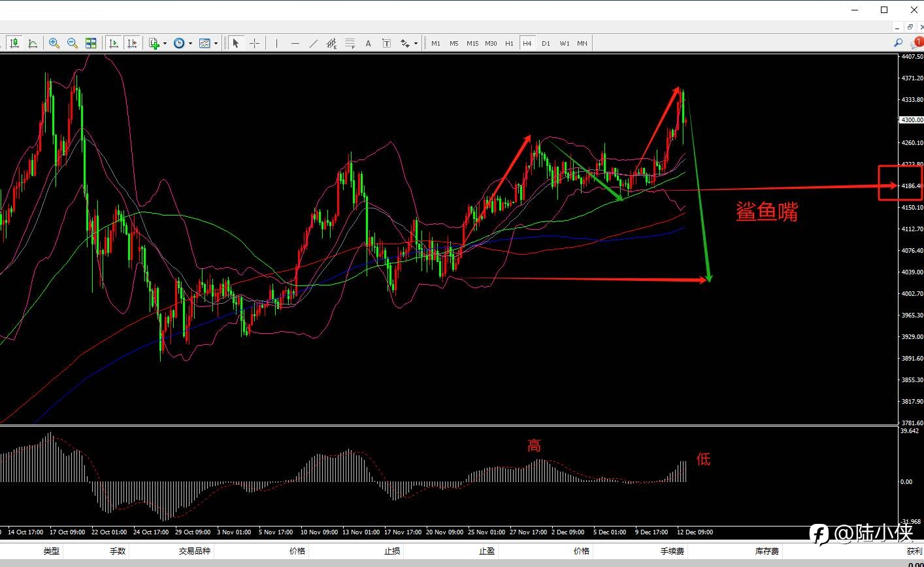This screenshot has height=567, width=924.
Task: Open the search magnifier at top right
Action: [898, 43]
